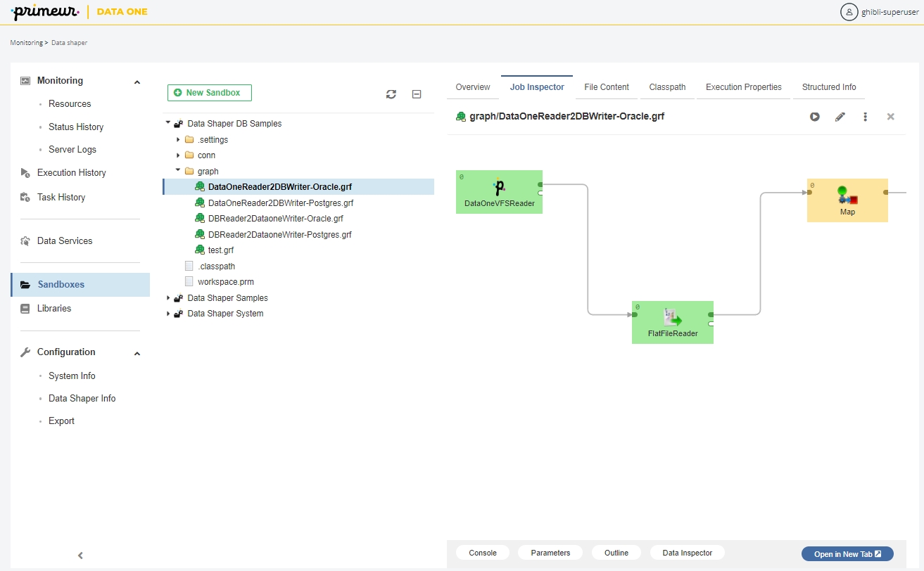Click the test.grf graph file icon

click(200, 250)
